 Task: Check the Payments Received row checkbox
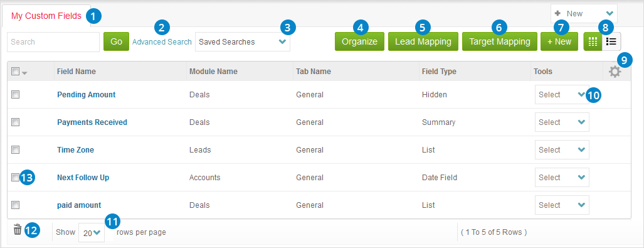click(x=15, y=122)
